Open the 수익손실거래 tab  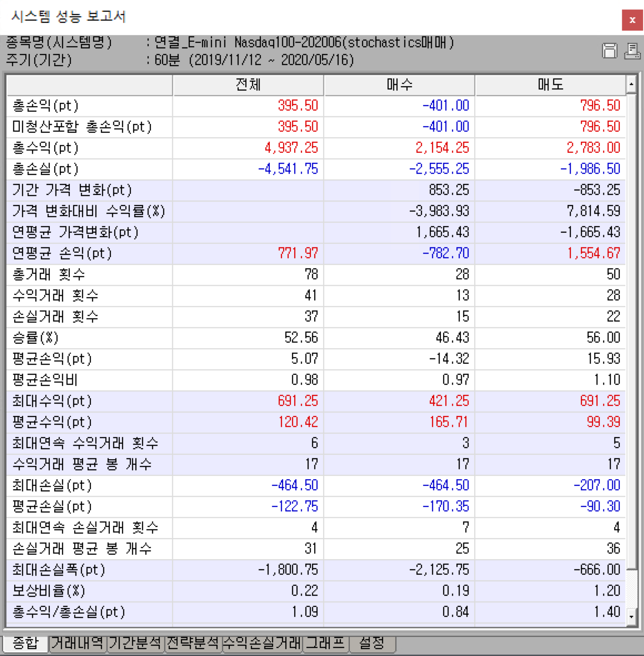click(262, 643)
